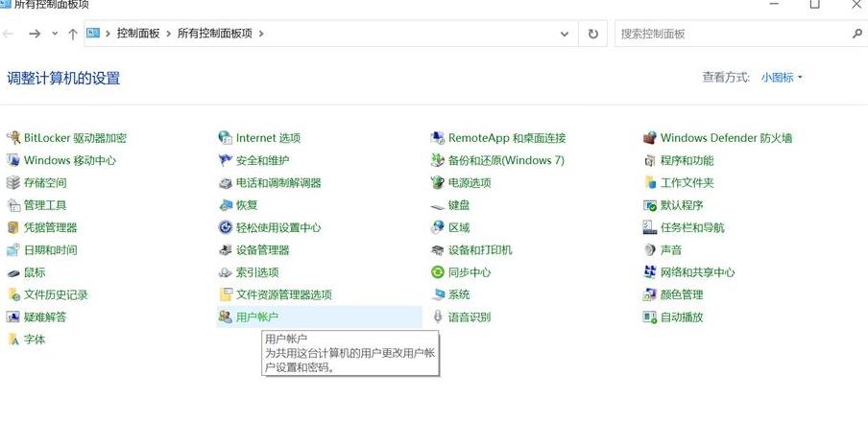The width and height of the screenshot is (868, 422).
Task: Click the 管理工具 icon
Action: pyautogui.click(x=13, y=205)
